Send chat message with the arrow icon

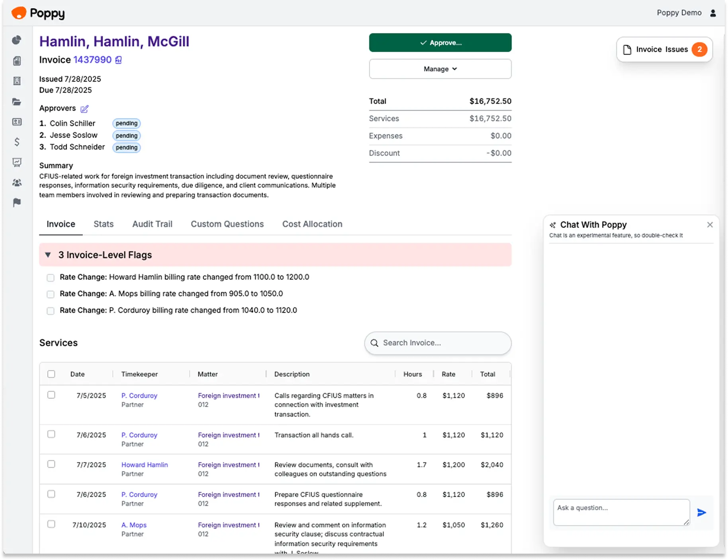701,513
